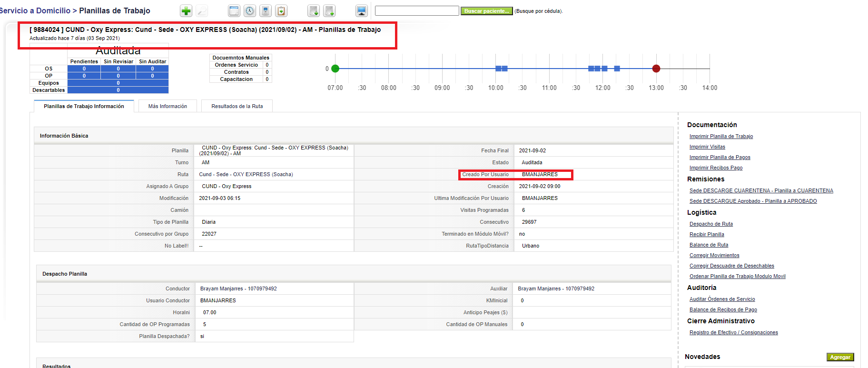Click the computer monitor toolbar icon

(362, 11)
